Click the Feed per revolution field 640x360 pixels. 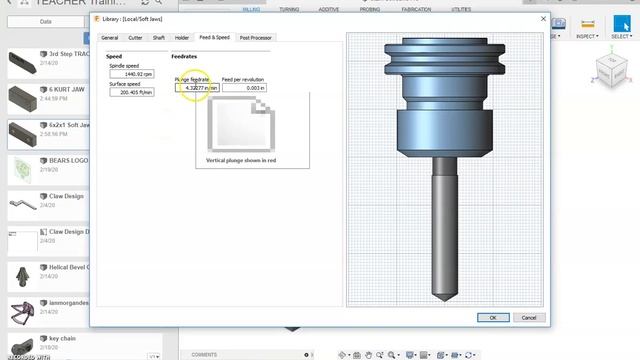click(x=244, y=88)
